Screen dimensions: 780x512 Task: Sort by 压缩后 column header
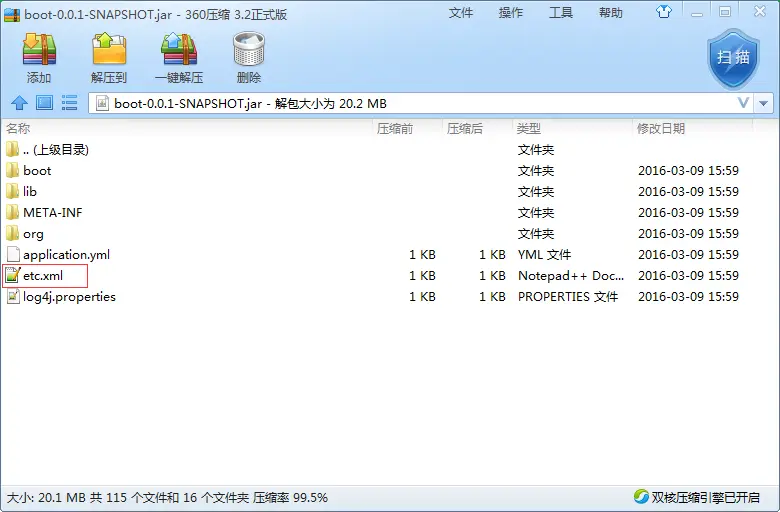point(465,128)
